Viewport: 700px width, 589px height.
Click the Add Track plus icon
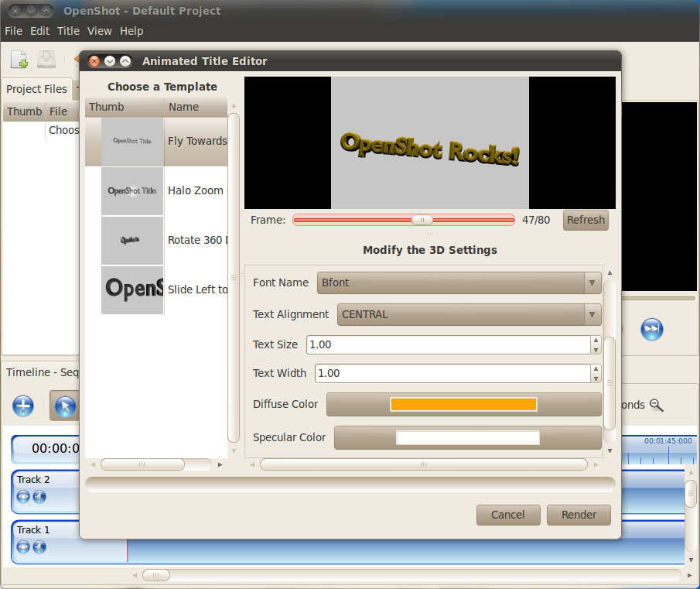(23, 406)
